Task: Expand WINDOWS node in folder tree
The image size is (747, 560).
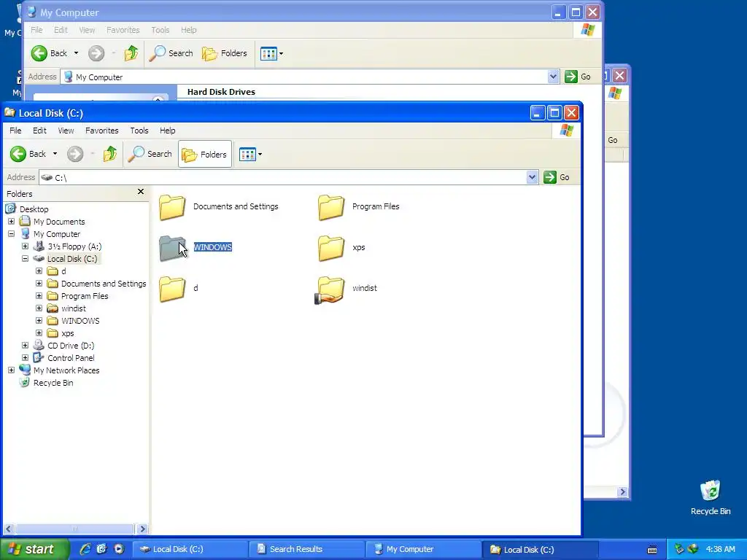Action: point(39,321)
